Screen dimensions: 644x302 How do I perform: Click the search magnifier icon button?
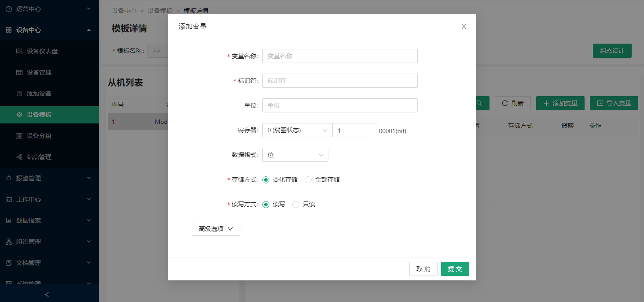click(480, 103)
